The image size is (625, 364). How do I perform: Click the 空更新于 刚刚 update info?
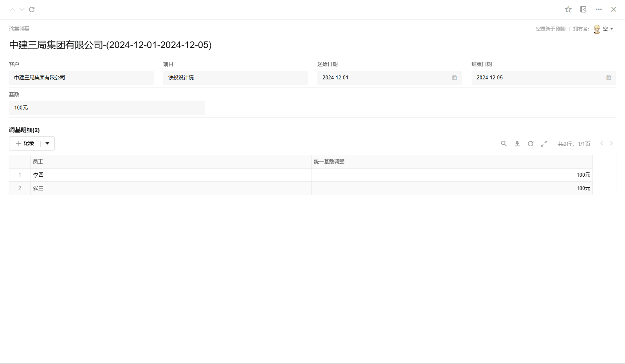pyautogui.click(x=551, y=29)
